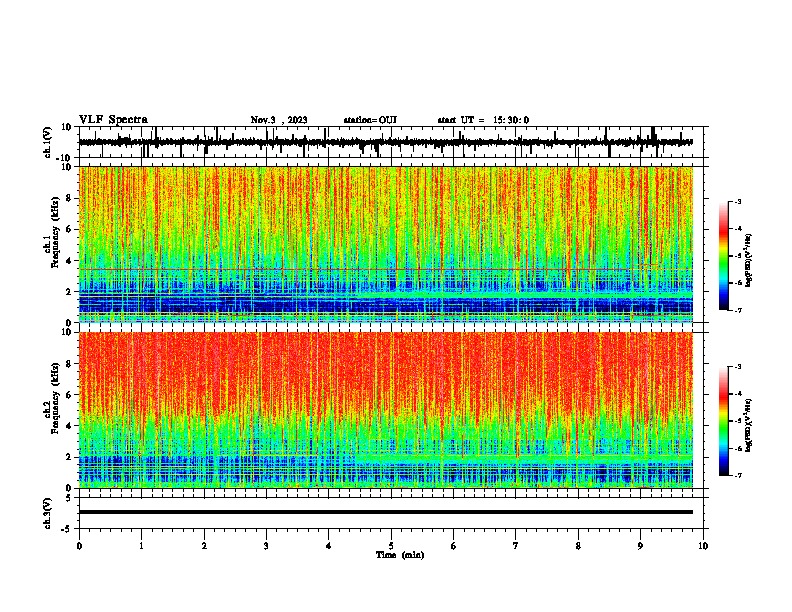The image size is (792, 612).
Task: Click the "Time (min)" axis title
Action: [400, 555]
